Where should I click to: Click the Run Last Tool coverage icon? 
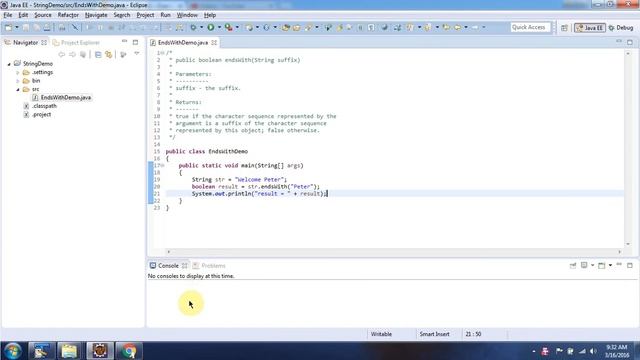[x=229, y=27]
